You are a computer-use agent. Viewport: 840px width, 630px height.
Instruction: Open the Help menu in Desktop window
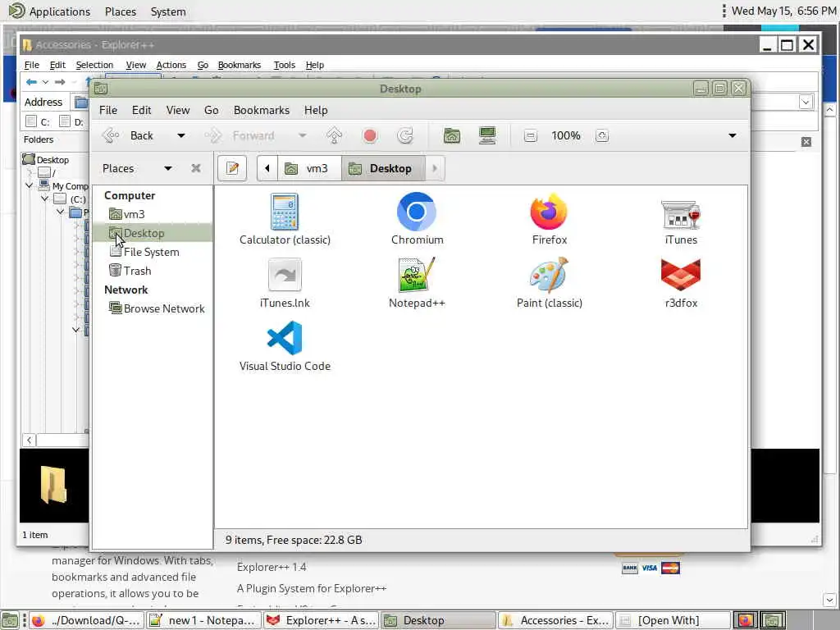(316, 110)
